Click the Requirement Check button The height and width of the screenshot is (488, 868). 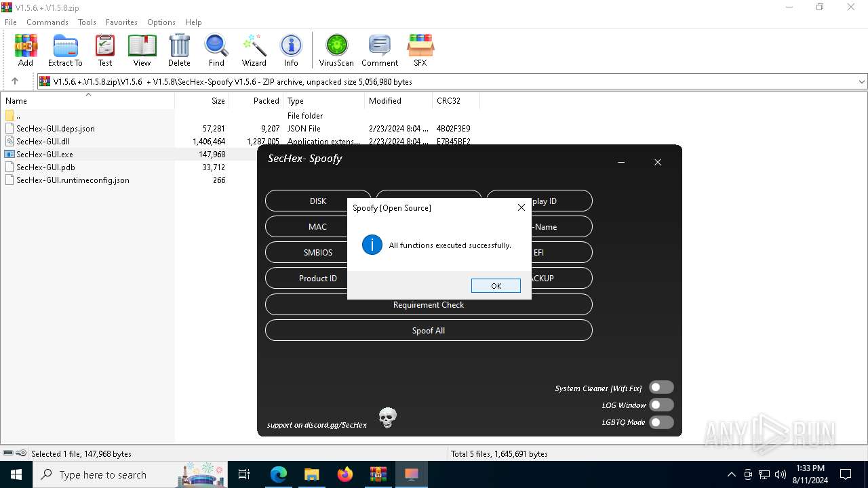429,304
